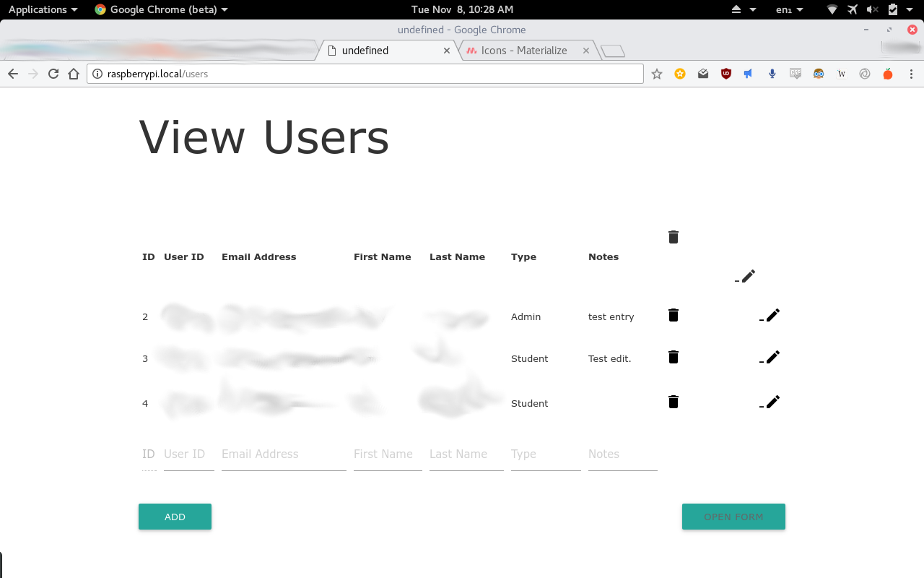924x578 pixels.
Task: Click the ID input field
Action: pos(149,454)
